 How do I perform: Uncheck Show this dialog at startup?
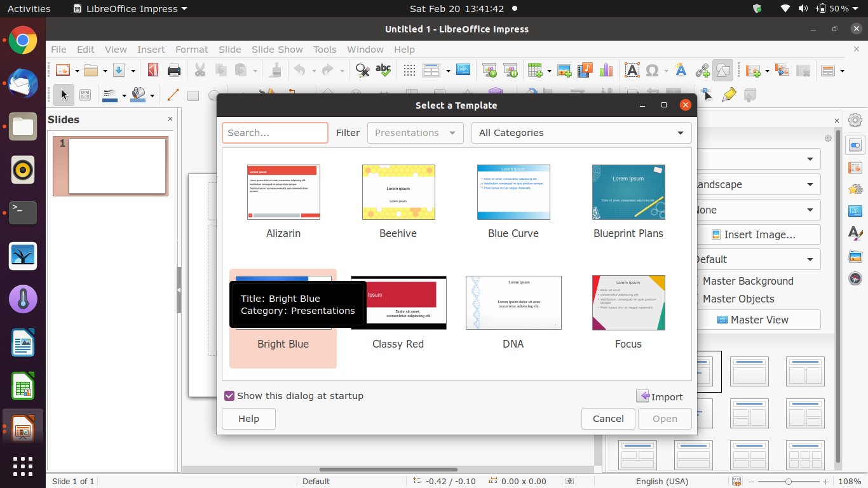229,396
